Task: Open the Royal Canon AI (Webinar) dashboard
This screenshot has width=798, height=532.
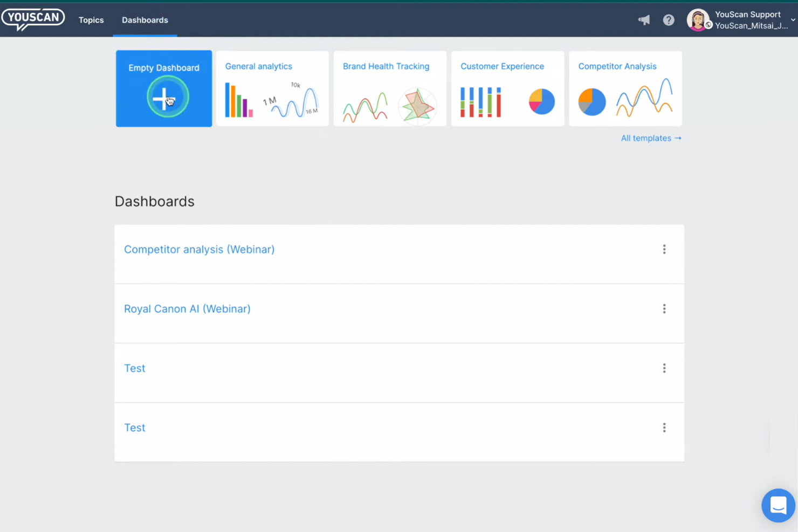Action: [x=187, y=308]
